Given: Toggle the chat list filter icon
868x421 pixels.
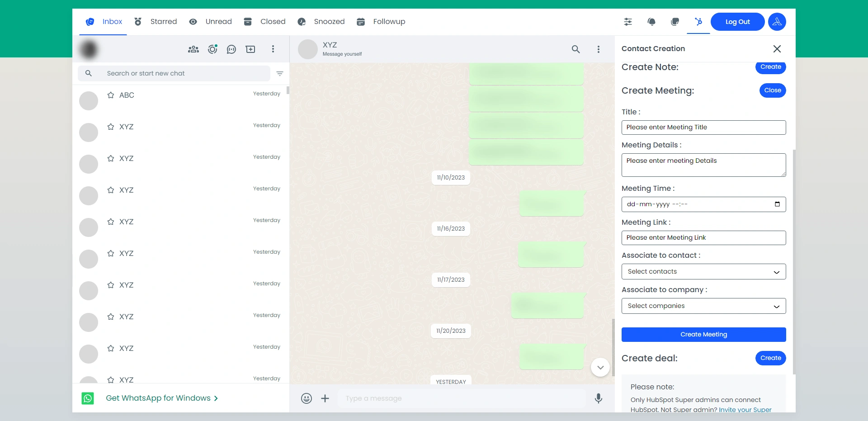Looking at the screenshot, I should pyautogui.click(x=280, y=74).
